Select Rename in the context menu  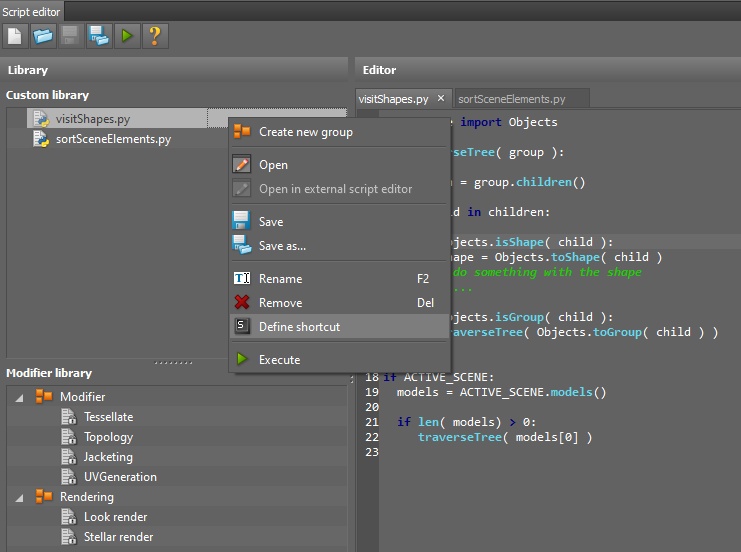[x=280, y=279]
